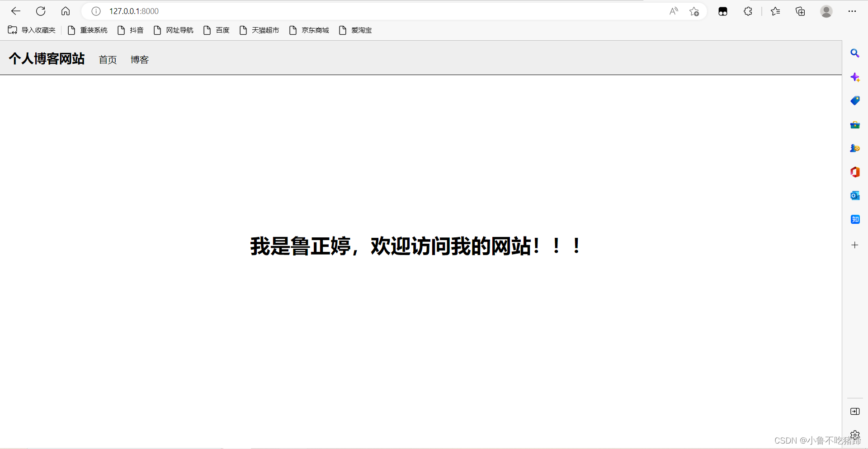Screen dimensions: 868x449
Task: Open the Favorites list icon
Action: coord(775,11)
